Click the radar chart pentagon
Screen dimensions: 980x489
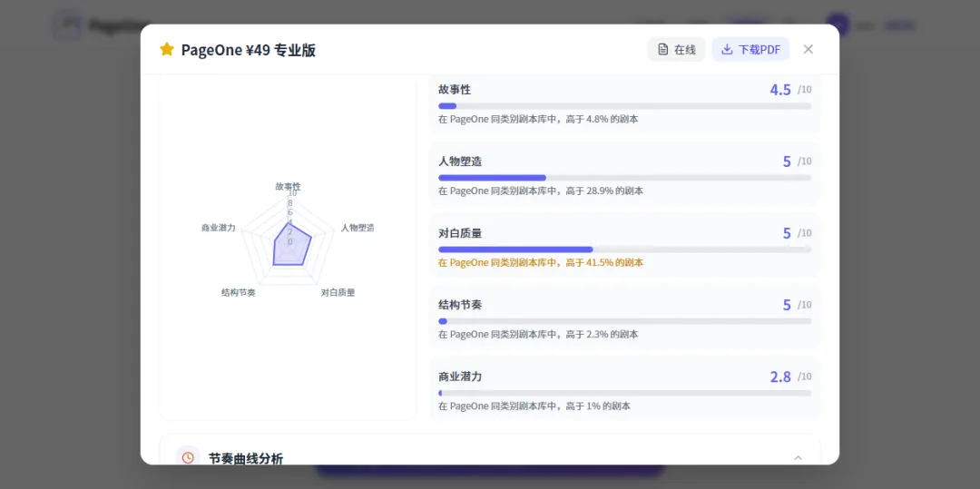click(289, 241)
